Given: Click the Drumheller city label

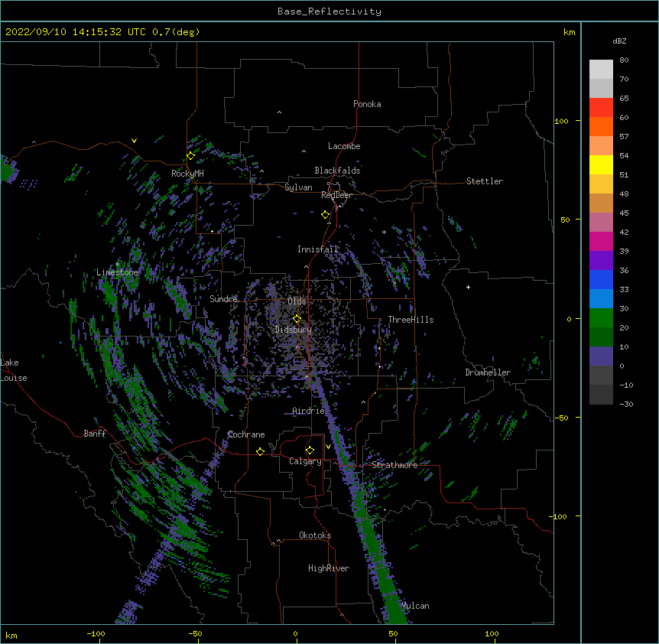Looking at the screenshot, I should coord(488,372).
